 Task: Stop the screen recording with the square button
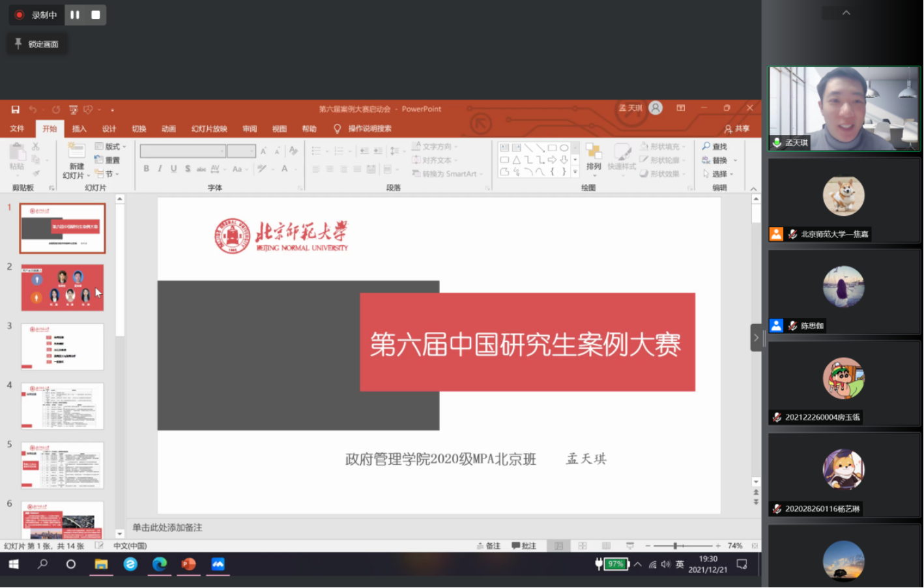[96, 15]
